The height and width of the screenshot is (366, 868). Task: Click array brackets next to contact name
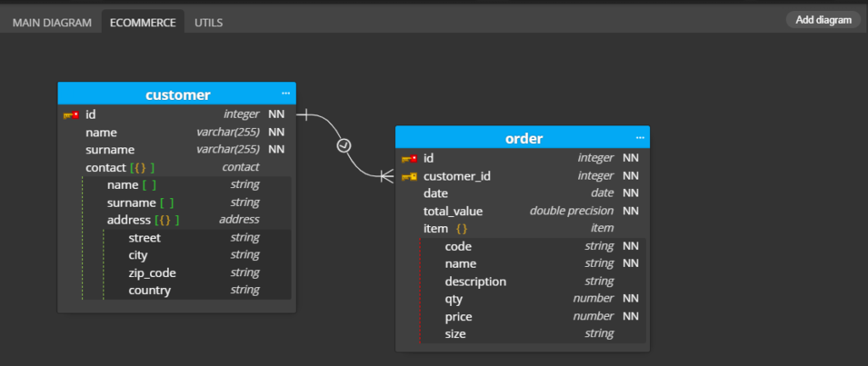[149, 186]
